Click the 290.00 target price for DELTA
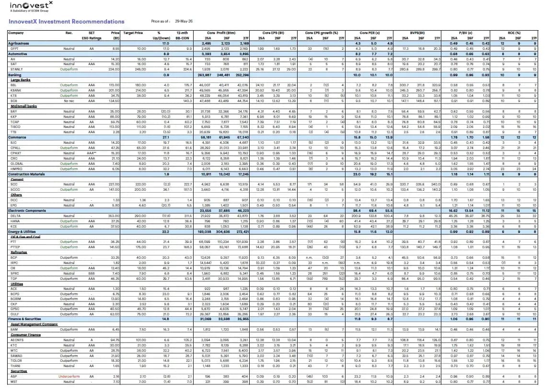 [x=140, y=216]
